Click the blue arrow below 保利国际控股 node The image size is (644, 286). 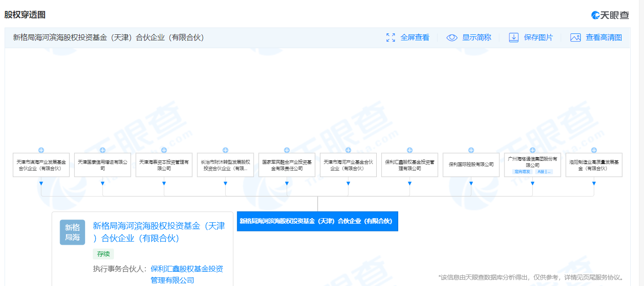[x=471, y=183]
